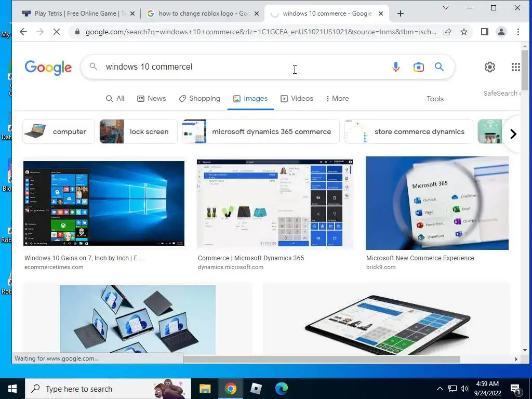532x399 pixels.
Task: Switch to the Play Tetris tab
Action: point(74,14)
